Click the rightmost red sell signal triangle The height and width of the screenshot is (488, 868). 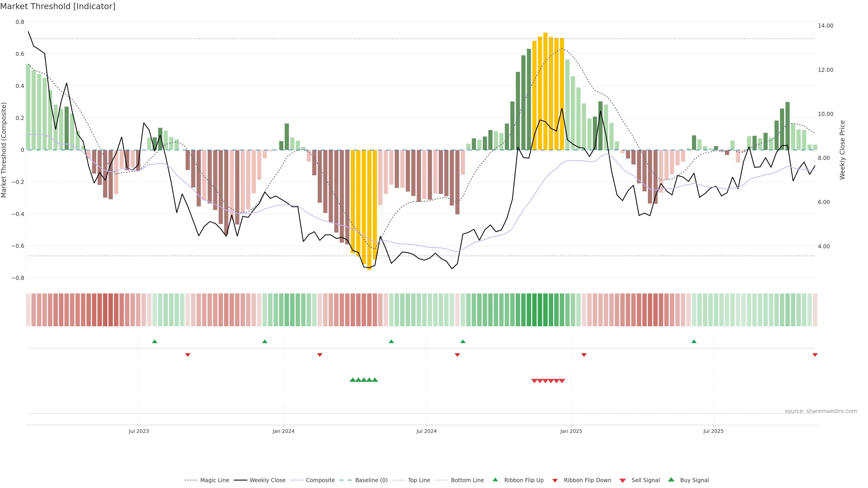562,381
